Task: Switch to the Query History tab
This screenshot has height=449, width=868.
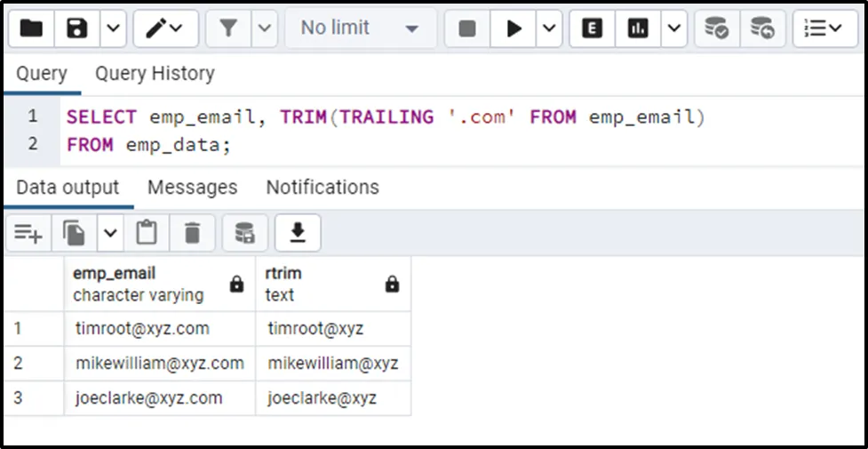Action: pos(155,74)
